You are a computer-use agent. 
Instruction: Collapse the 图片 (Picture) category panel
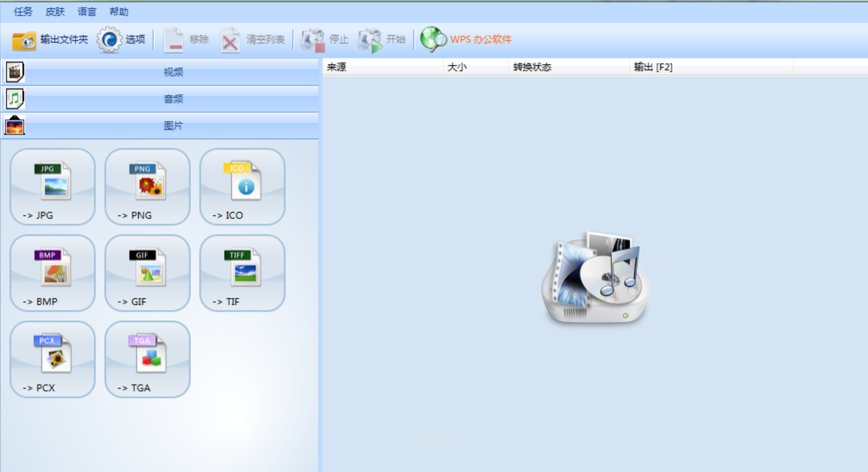tap(173, 126)
